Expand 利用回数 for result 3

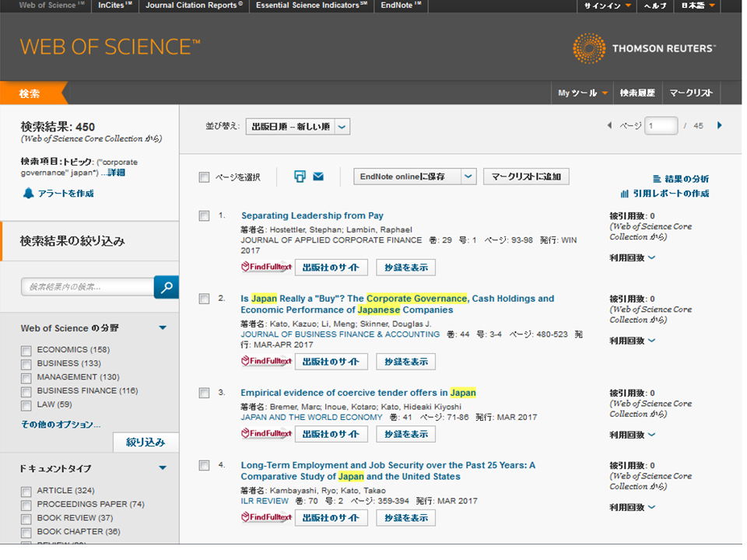coord(632,435)
